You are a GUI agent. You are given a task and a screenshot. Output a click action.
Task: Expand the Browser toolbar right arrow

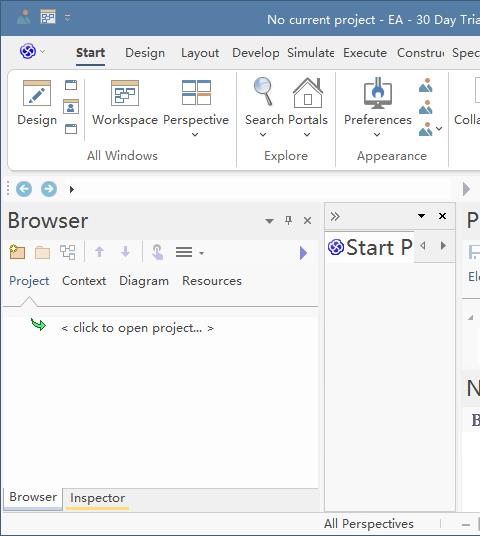tap(303, 253)
